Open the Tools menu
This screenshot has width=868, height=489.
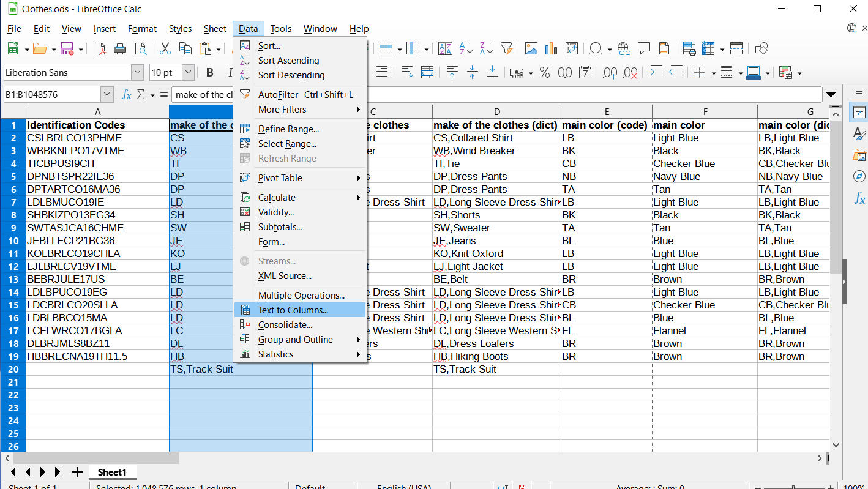(281, 29)
